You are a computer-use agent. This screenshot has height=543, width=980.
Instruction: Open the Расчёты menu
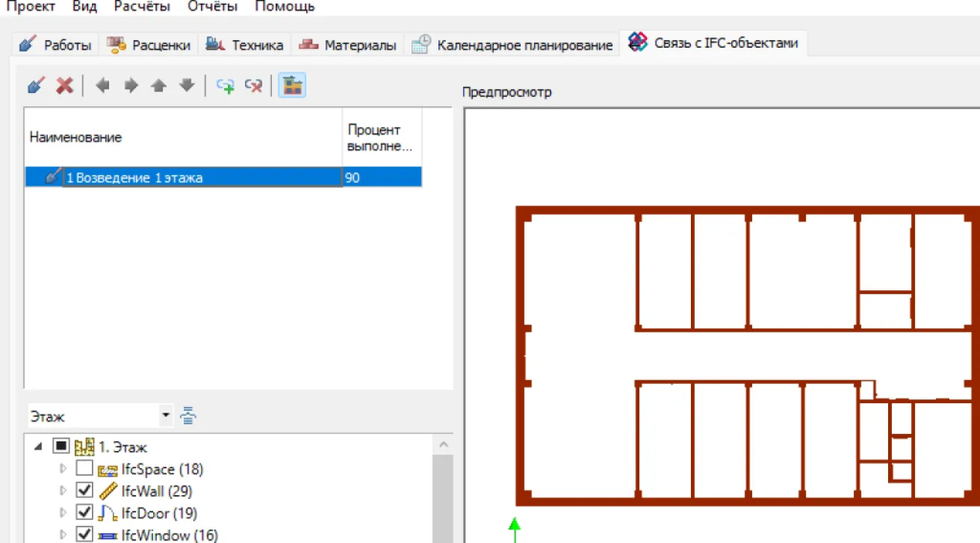tap(142, 7)
